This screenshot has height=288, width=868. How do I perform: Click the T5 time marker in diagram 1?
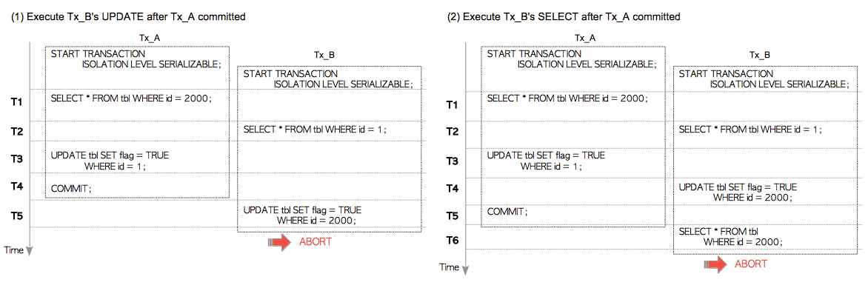(x=17, y=215)
